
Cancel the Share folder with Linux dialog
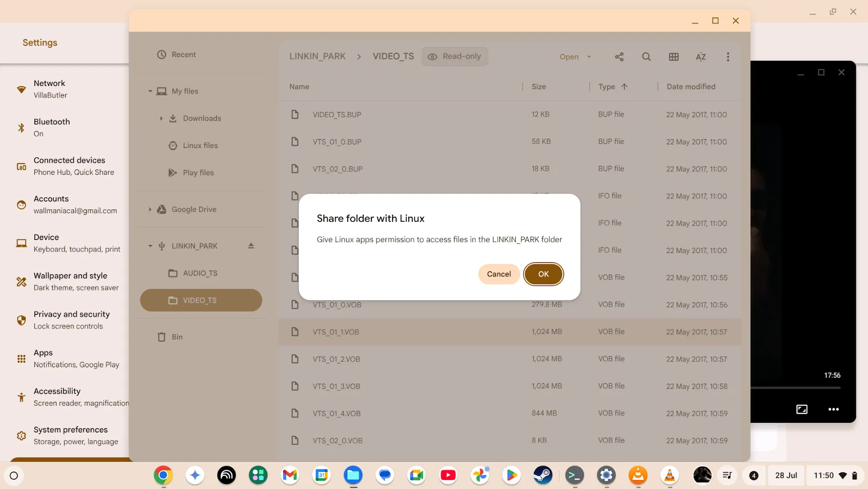(499, 274)
